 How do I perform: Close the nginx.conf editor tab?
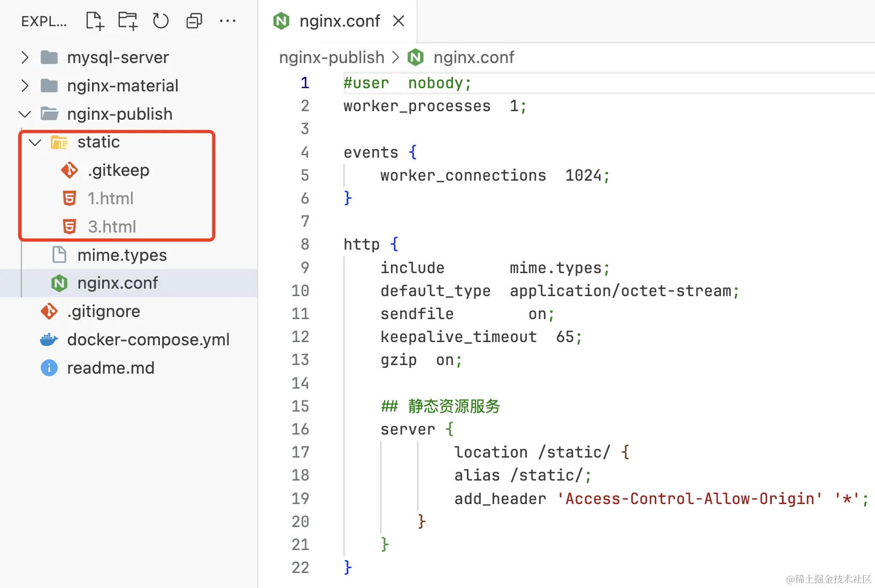coord(398,21)
